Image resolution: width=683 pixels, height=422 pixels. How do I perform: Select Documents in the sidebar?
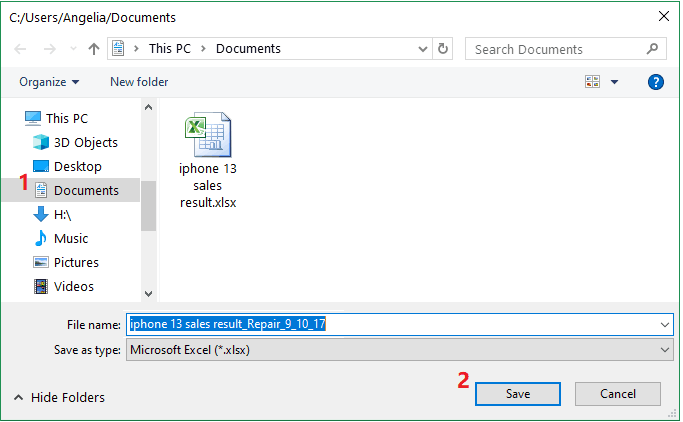pos(86,190)
